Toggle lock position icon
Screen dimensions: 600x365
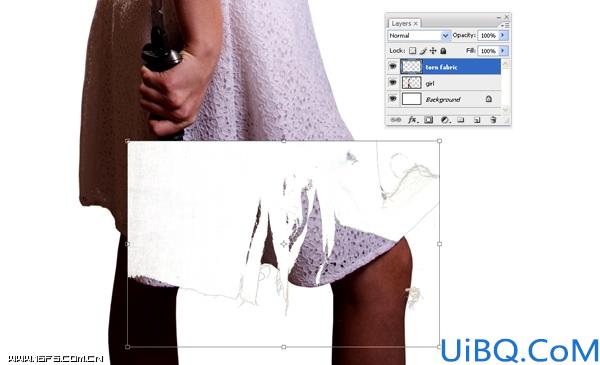click(433, 51)
